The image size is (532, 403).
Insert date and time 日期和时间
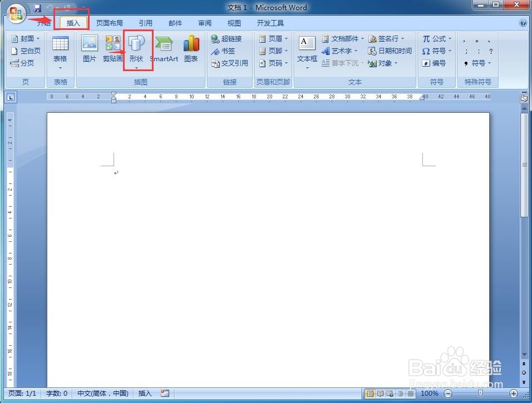390,51
